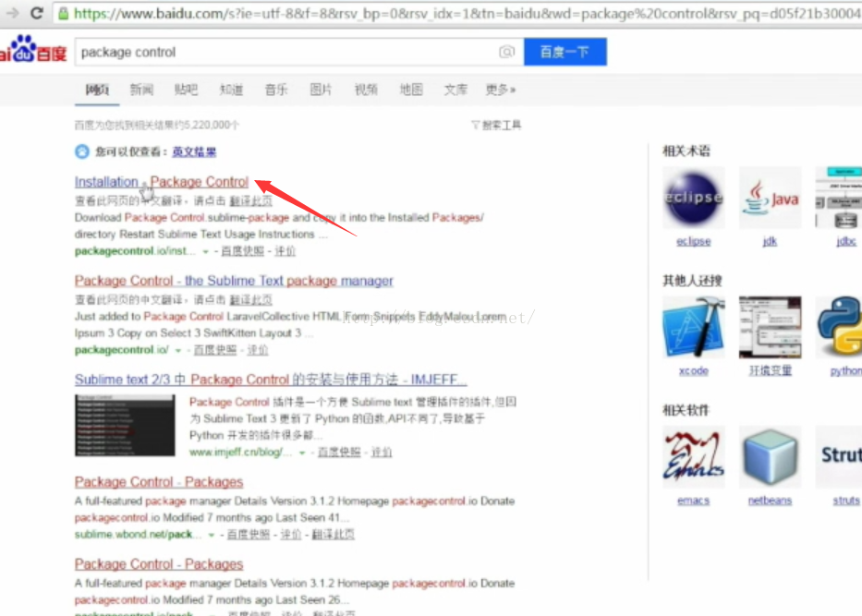Open Package Control - Packages result from sublime.wbond.net
The height and width of the screenshot is (616, 862).
[x=159, y=481]
